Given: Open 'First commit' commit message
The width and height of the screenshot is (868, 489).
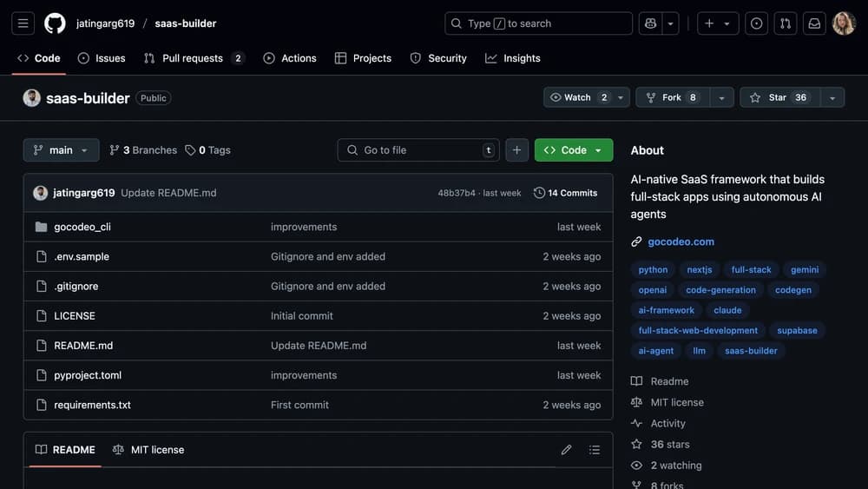Looking at the screenshot, I should pyautogui.click(x=299, y=406).
